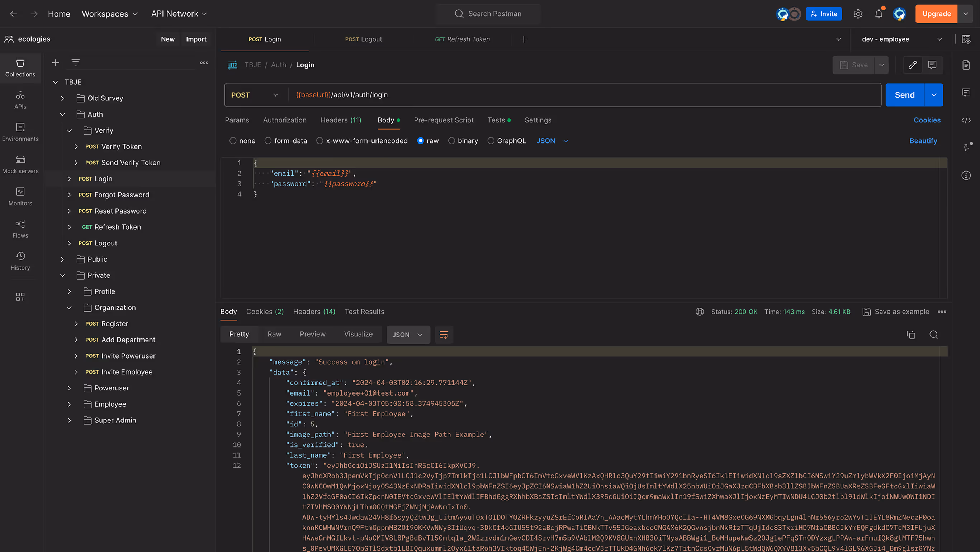Open Mock servers in sidebar

(20, 164)
